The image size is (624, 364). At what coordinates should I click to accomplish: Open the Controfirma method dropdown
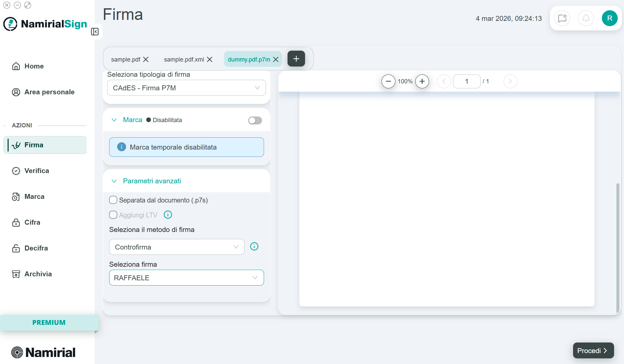(x=177, y=247)
